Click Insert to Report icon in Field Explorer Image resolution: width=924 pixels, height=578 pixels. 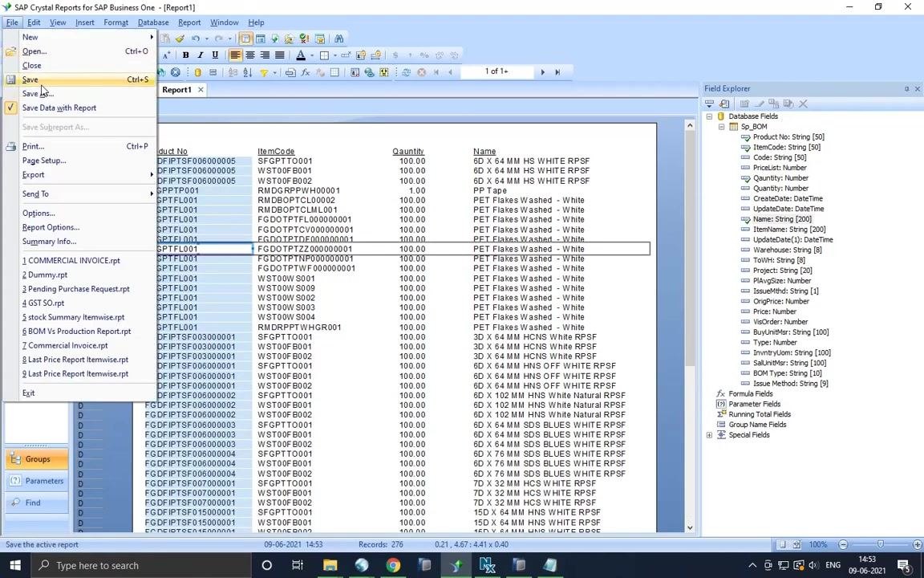coord(710,104)
